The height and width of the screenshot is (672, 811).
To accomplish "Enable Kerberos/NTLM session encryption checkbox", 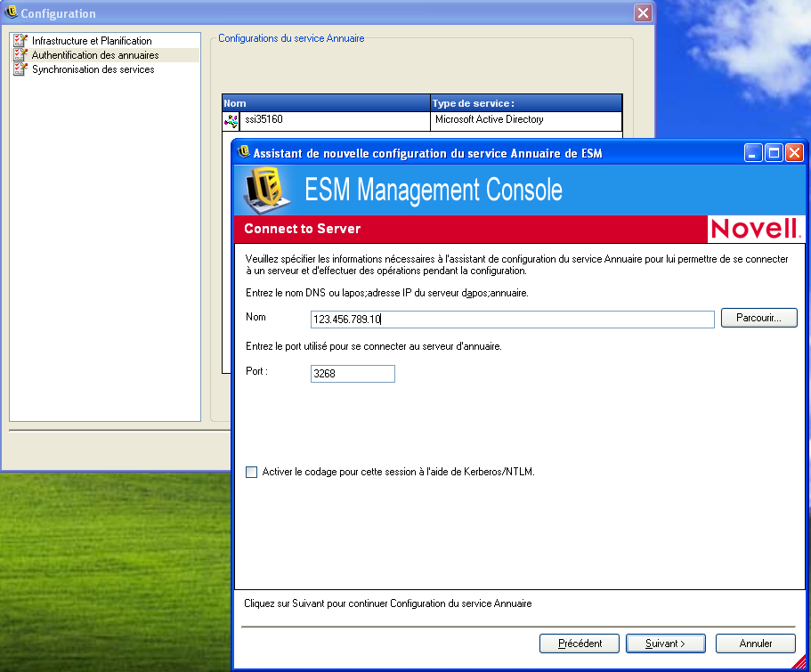I will click(x=251, y=472).
